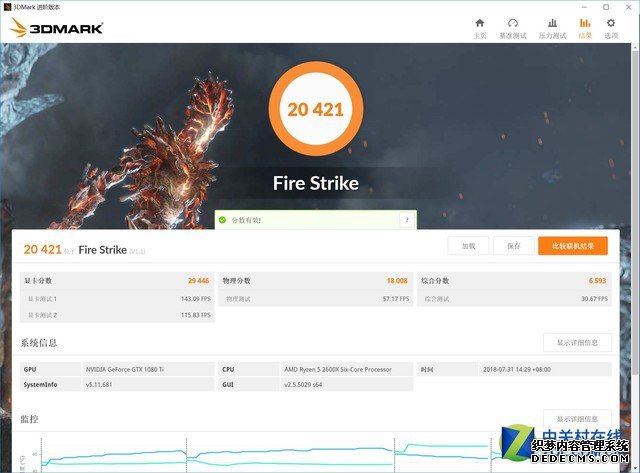Click the 物理测试 57.17 FPS row
The image size is (640, 473).
pos(316,299)
